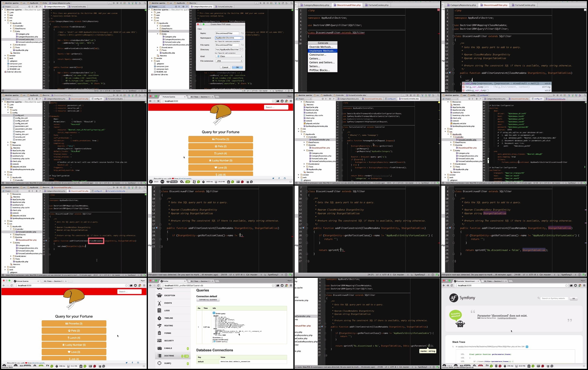Screen dimensions: 588x370
Task: Open the File extension dropdown showing php
Action: pos(229,61)
